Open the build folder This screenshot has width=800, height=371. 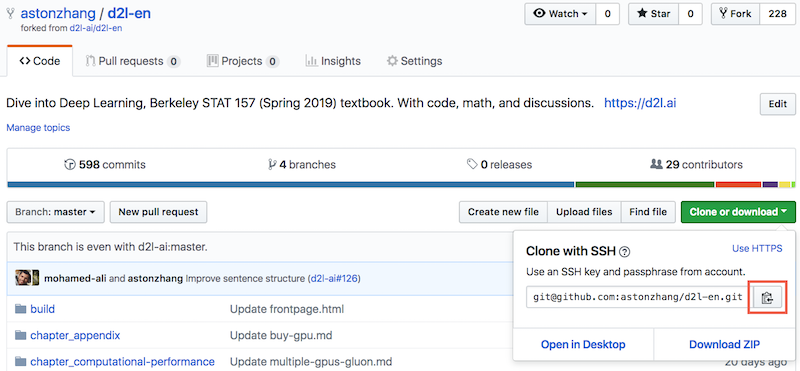[42, 309]
